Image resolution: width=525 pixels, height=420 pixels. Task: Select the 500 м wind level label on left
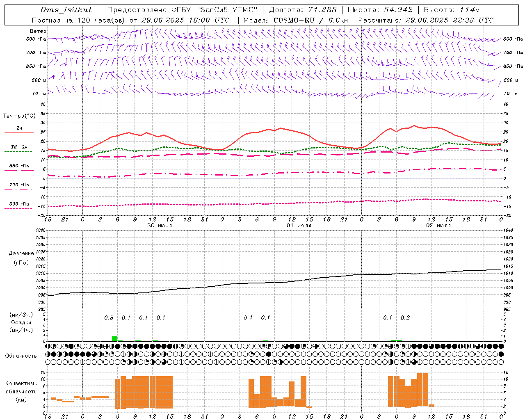click(39, 80)
